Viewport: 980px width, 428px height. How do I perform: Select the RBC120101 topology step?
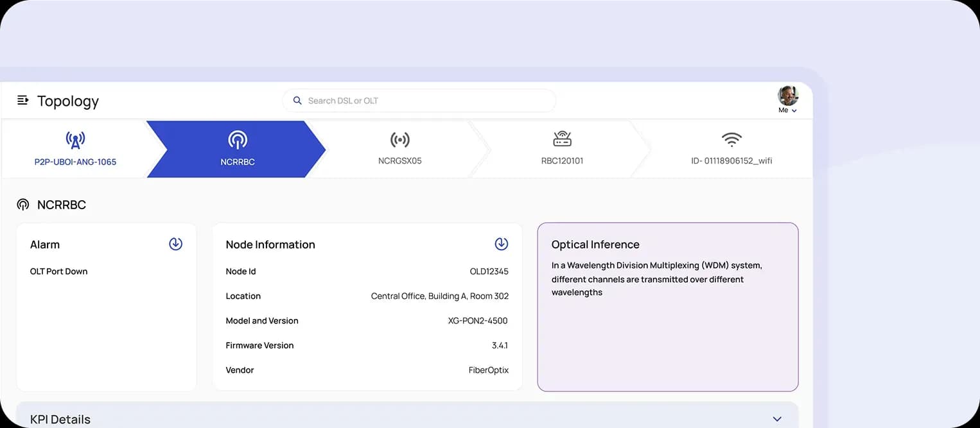point(562,149)
